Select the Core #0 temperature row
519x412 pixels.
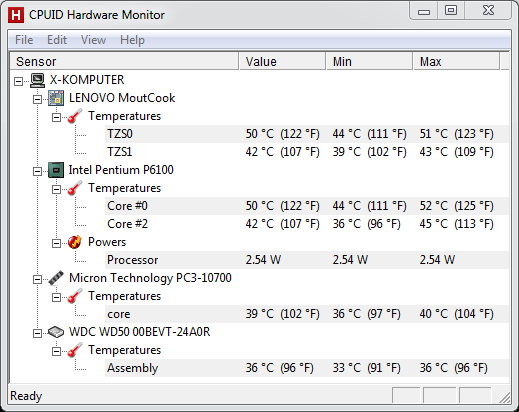[307, 206]
